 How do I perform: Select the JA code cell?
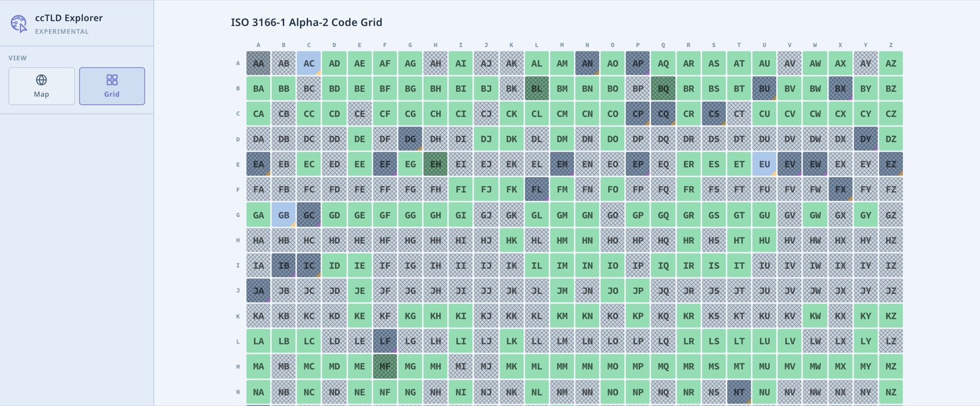[x=258, y=291]
